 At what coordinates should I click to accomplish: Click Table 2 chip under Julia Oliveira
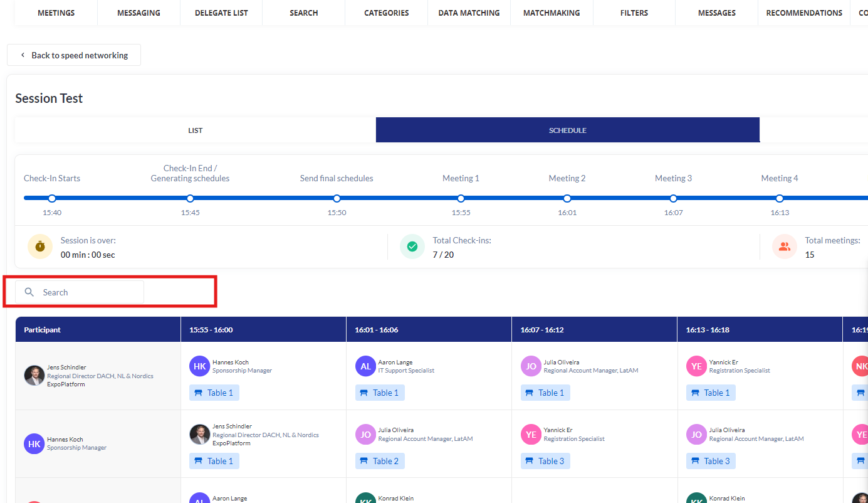tap(380, 461)
